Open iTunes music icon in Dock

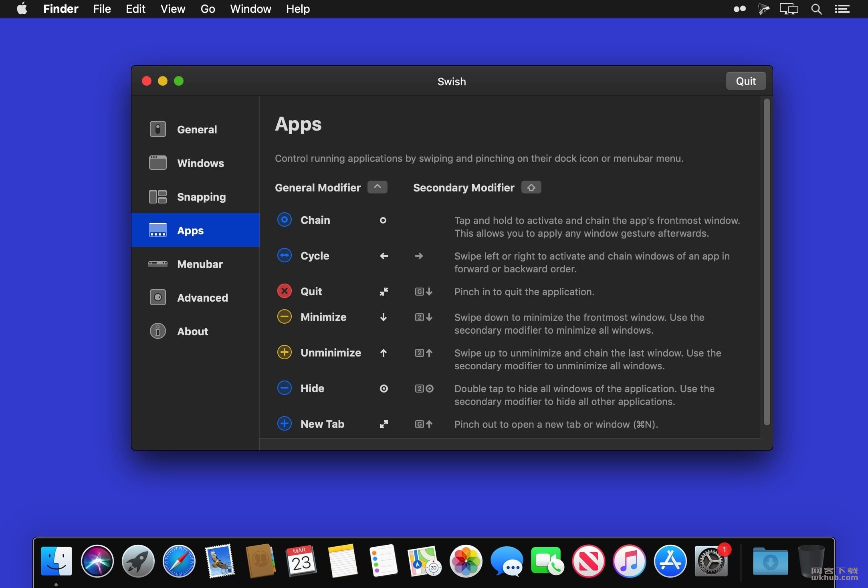coord(629,561)
